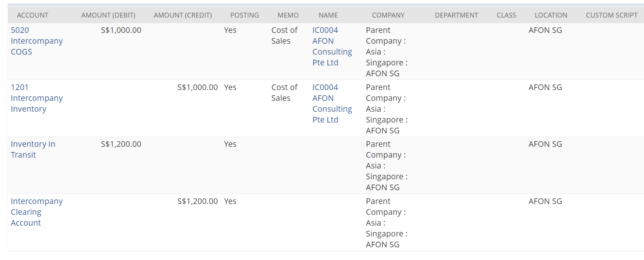
Task: Click the posting 'Yes' in the Intercompany COGS row
Action: (230, 30)
